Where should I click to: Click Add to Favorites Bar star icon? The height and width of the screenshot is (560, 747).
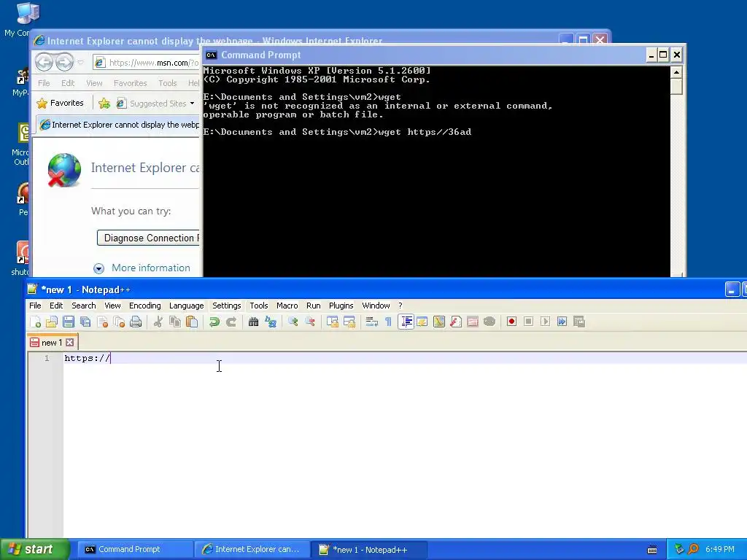pyautogui.click(x=104, y=104)
